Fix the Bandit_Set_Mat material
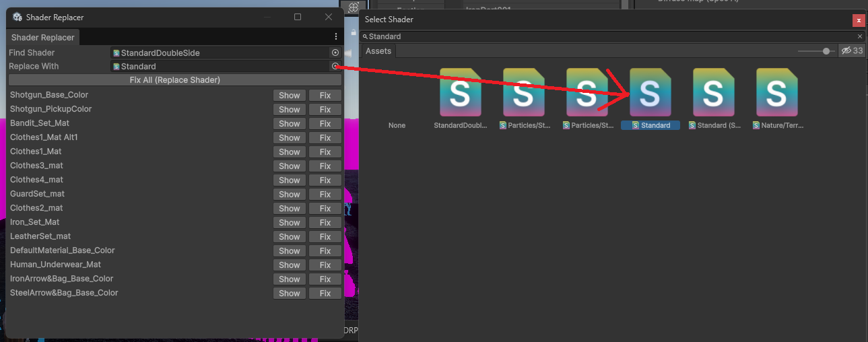Screen dimensions: 868x342 pyautogui.click(x=325, y=124)
